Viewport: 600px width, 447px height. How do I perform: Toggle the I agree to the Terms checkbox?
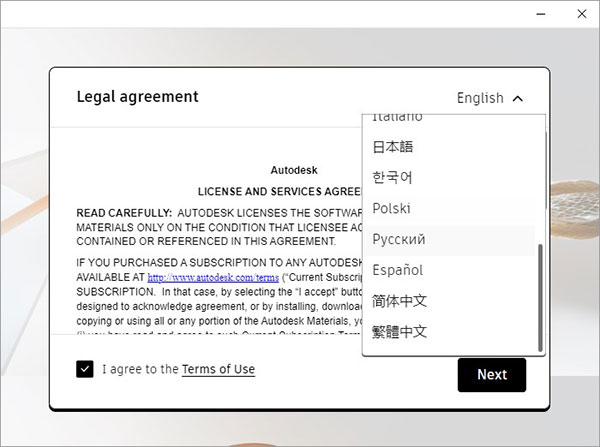click(85, 369)
